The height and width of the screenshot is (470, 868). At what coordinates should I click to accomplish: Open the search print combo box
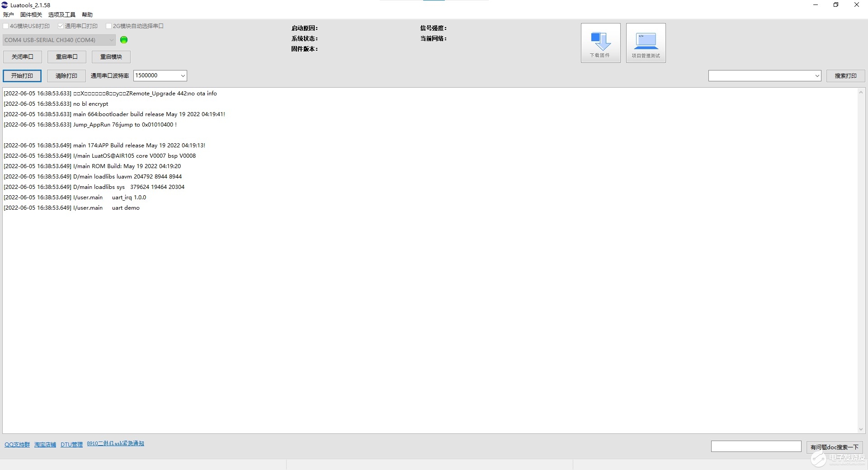(x=764, y=76)
